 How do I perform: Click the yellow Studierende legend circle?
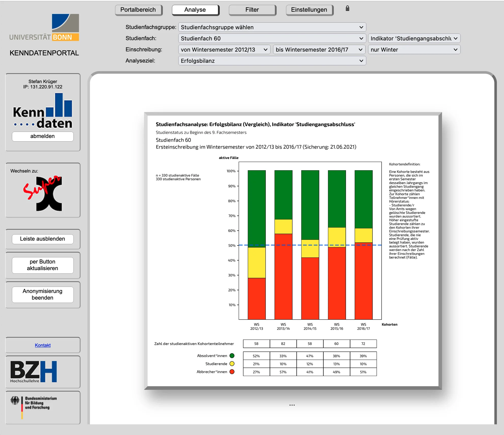232,364
